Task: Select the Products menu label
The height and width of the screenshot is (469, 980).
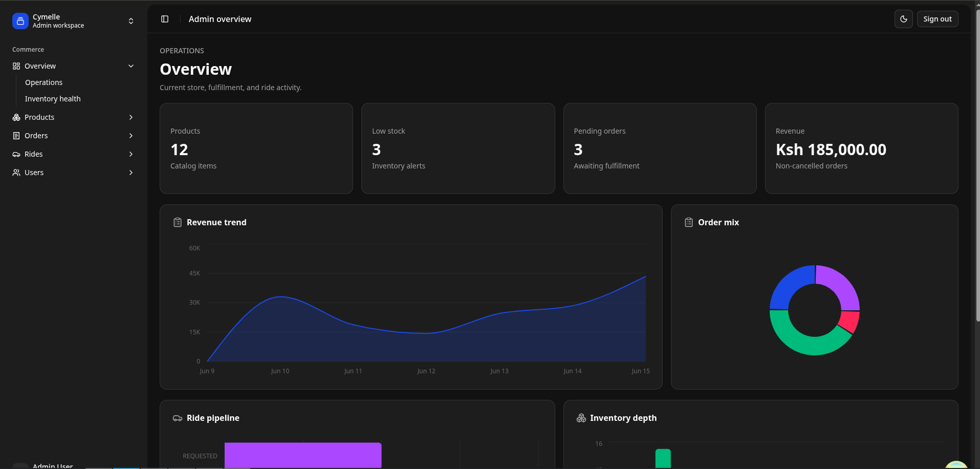Action: point(39,117)
